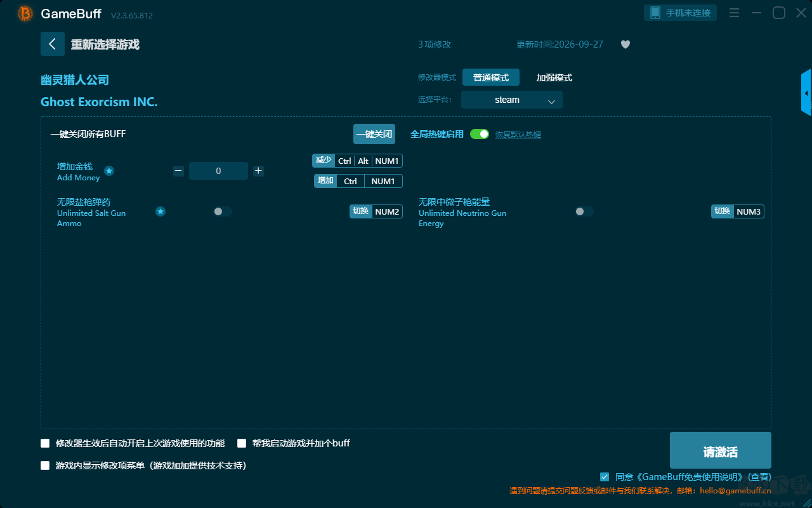The width and height of the screenshot is (812, 508).
Task: Click 查看 link for the disclaimer
Action: (x=759, y=477)
